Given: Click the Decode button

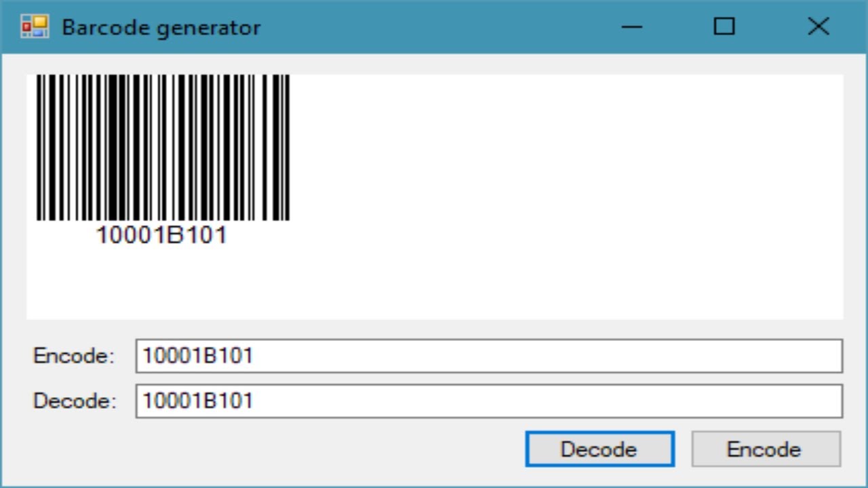Looking at the screenshot, I should point(599,449).
